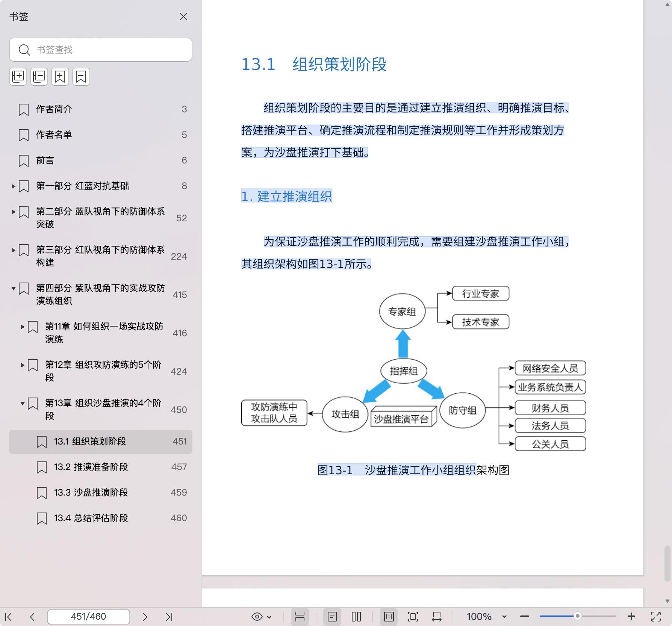Click heading 13.1 组织策划阶段

314,64
